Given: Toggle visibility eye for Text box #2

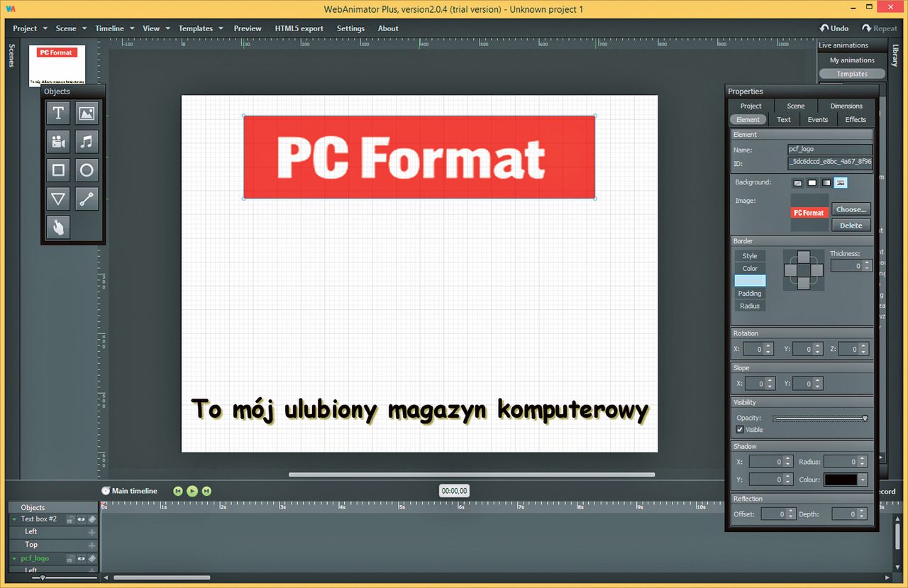Looking at the screenshot, I should click(x=81, y=519).
